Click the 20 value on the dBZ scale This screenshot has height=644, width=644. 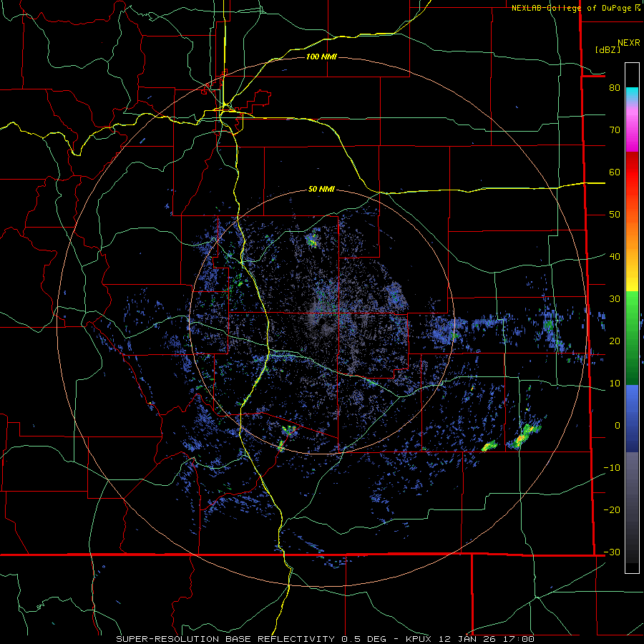coord(615,341)
